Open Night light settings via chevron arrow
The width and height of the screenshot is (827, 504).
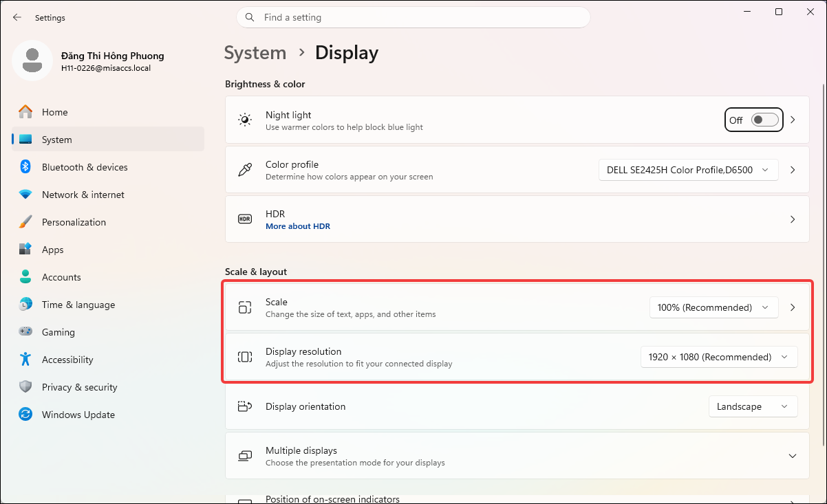click(793, 120)
